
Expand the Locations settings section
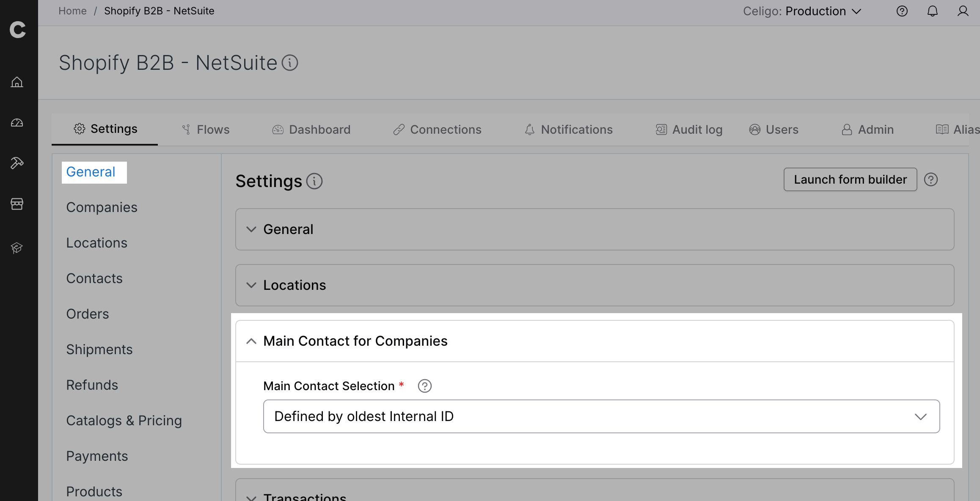point(595,285)
